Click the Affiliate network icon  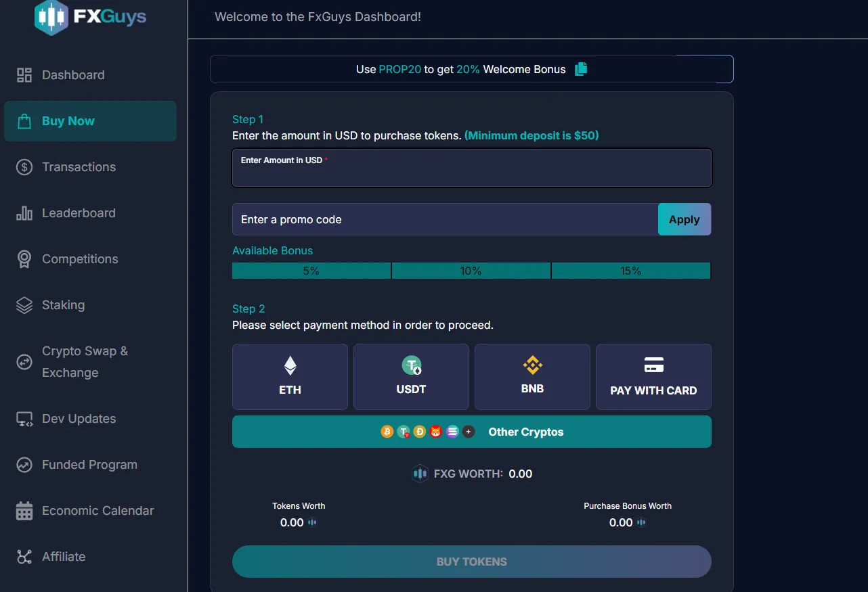click(x=24, y=557)
